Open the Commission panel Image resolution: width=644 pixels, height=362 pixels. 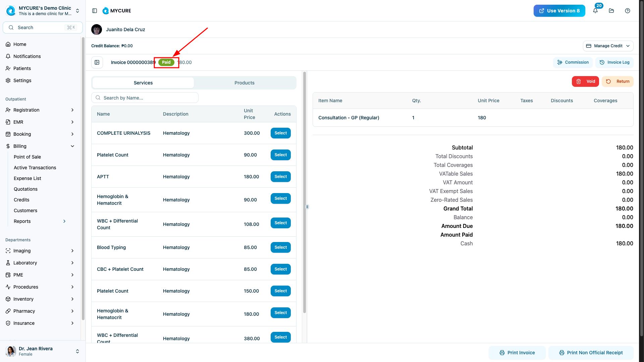point(573,62)
